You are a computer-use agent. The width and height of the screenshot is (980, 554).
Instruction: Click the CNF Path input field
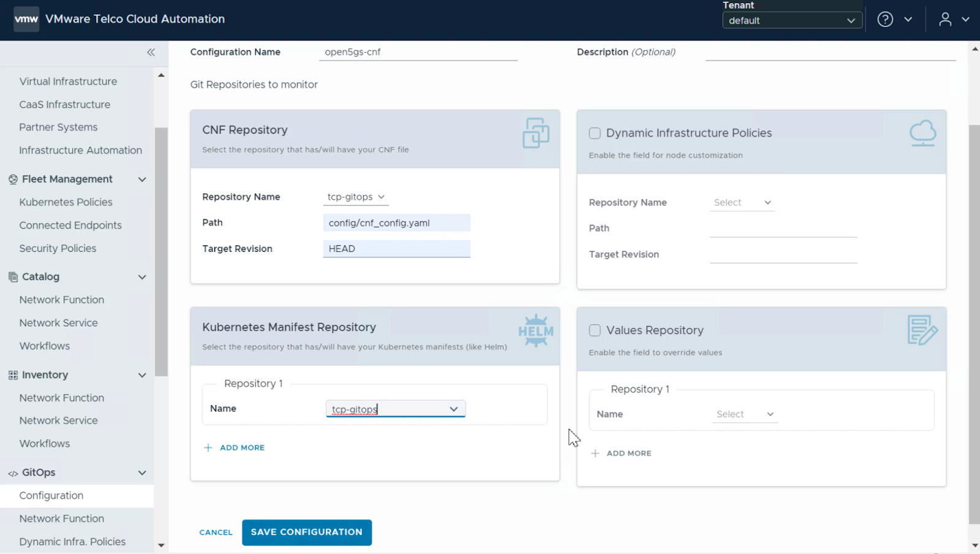point(396,223)
